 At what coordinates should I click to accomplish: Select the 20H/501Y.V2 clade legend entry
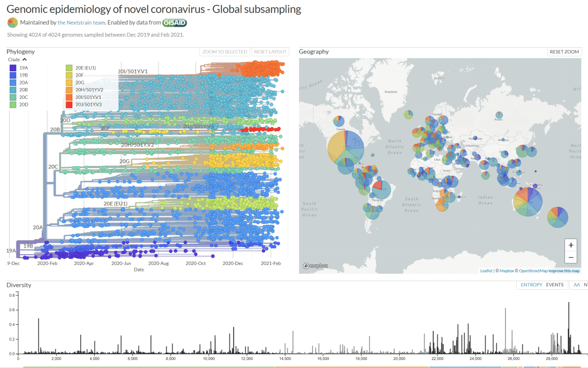pyautogui.click(x=90, y=90)
